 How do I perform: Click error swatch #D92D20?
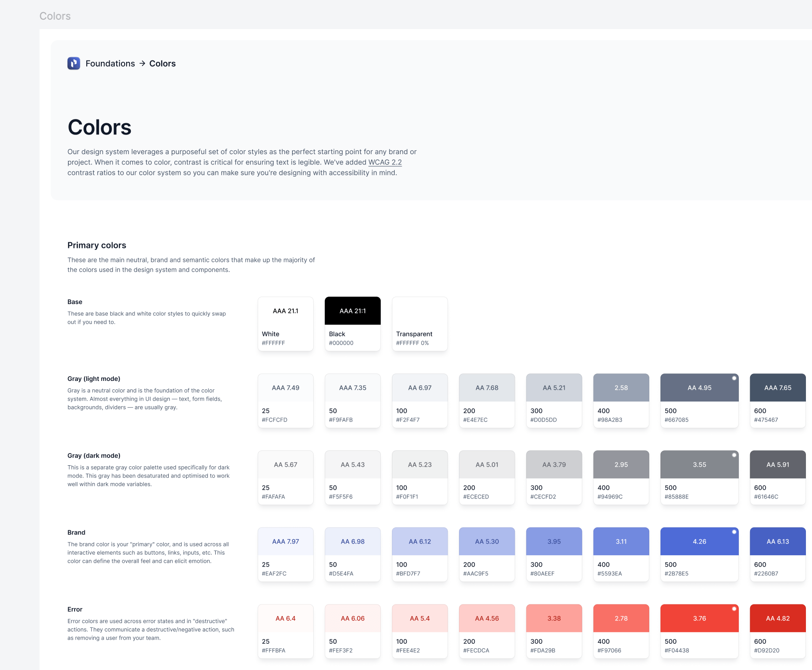tap(778, 631)
